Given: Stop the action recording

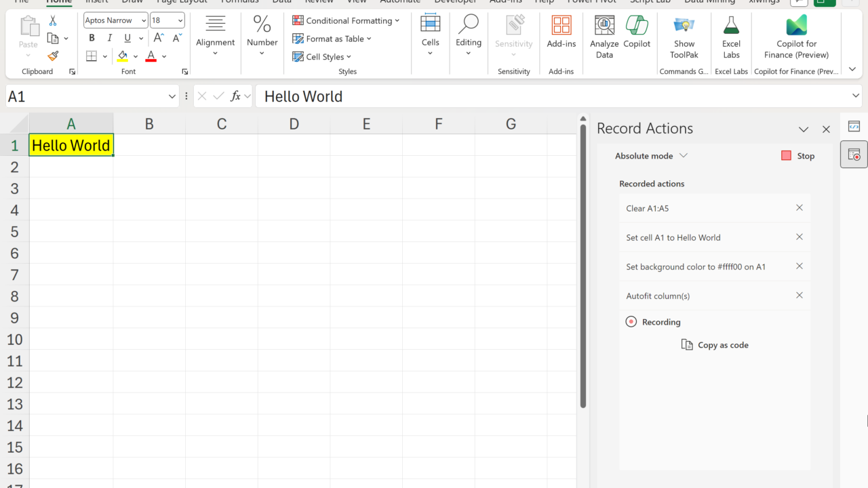Looking at the screenshot, I should point(797,156).
